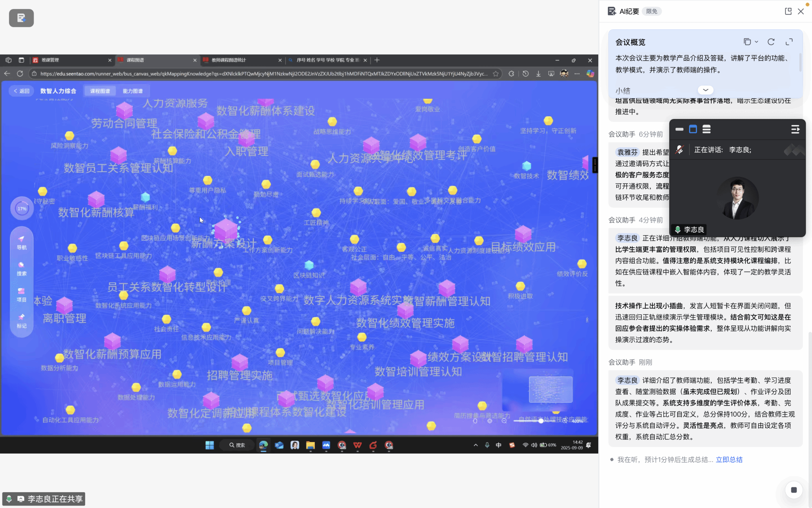This screenshot has width=812, height=508.
Task: Click the graph minimap thumbnail
Action: pyautogui.click(x=550, y=389)
